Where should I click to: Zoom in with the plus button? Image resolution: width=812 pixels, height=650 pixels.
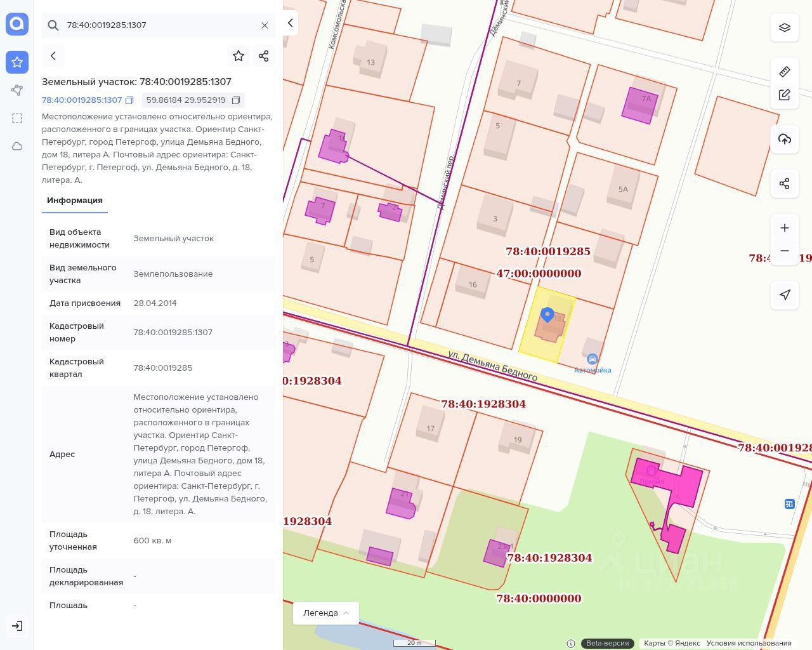click(785, 228)
